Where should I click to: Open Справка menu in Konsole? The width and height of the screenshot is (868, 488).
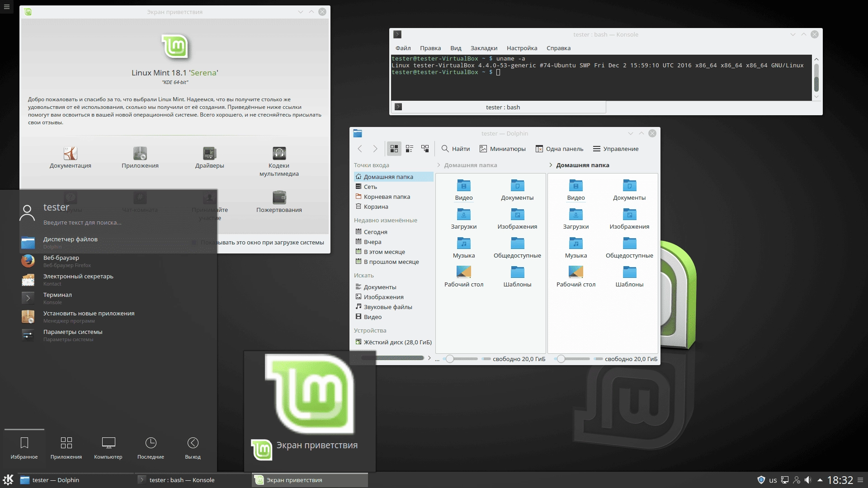pos(558,48)
